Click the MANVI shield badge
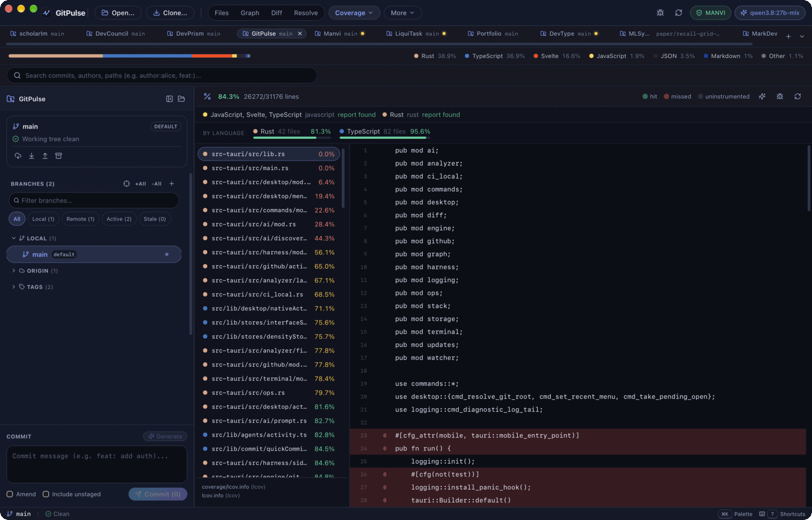 710,13
